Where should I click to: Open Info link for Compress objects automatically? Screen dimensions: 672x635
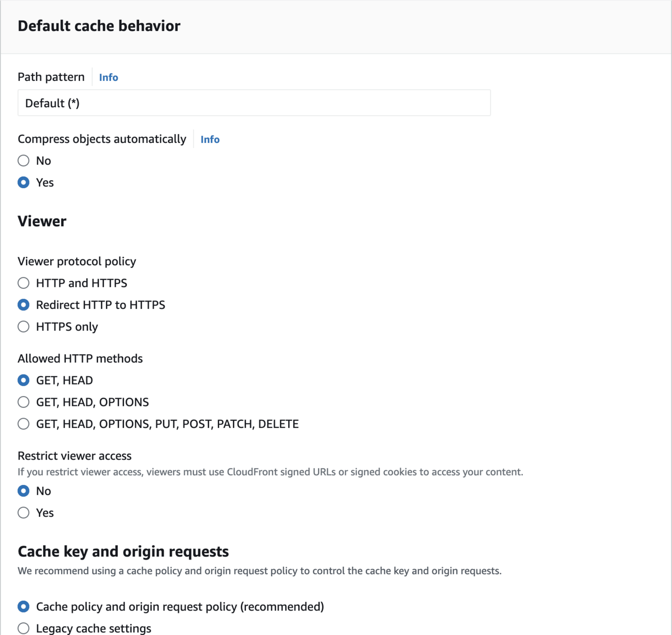click(x=210, y=139)
